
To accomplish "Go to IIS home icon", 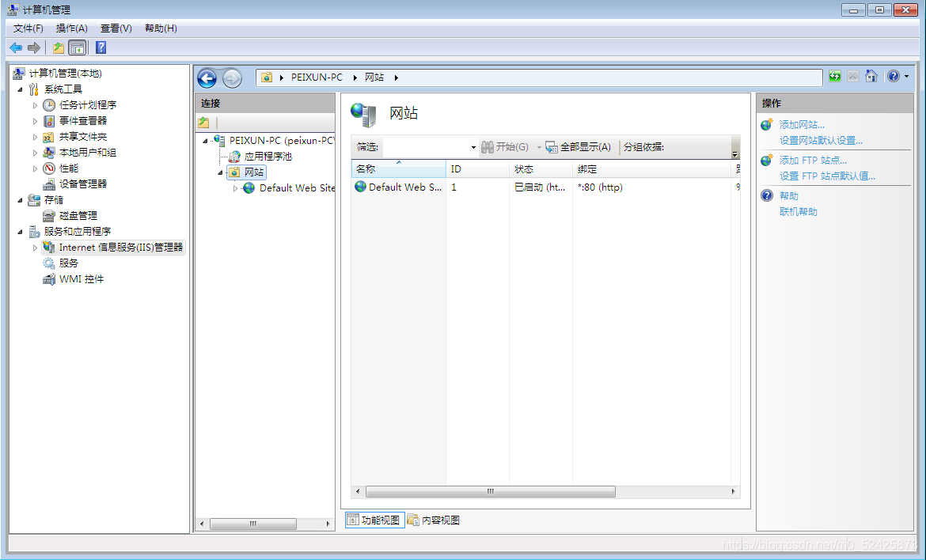I will click(x=871, y=76).
